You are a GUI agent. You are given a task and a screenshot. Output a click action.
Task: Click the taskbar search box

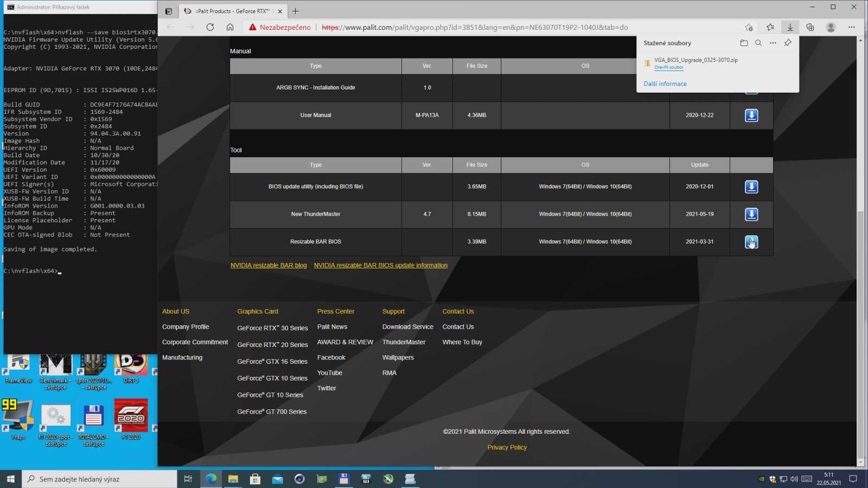point(99,479)
